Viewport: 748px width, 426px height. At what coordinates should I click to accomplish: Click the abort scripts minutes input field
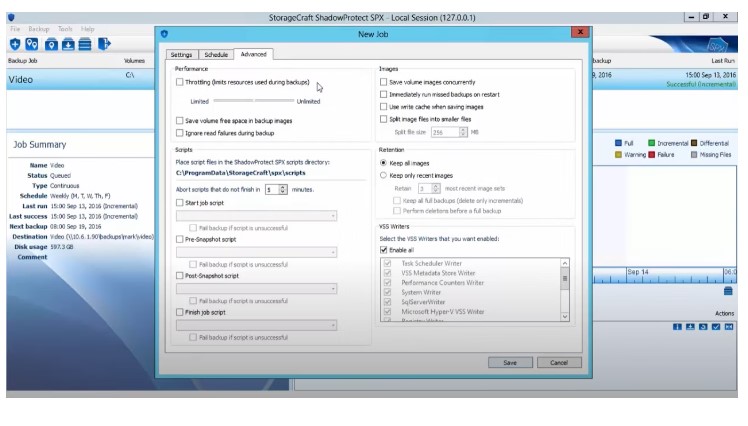point(272,189)
